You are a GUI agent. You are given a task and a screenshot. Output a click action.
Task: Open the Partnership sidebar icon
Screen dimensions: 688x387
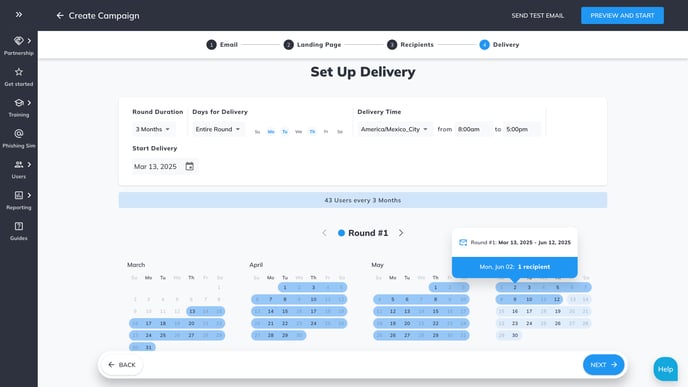[18, 41]
